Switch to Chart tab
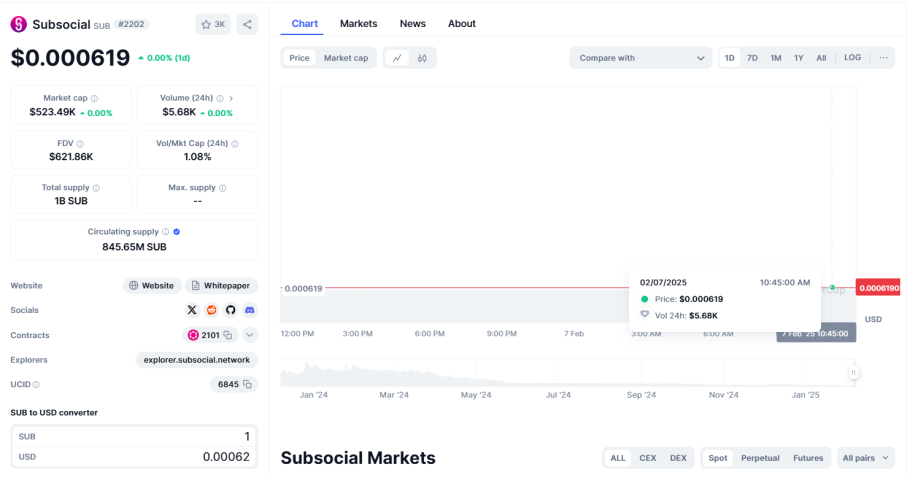Viewport: 907px width, 478px height. point(304,24)
